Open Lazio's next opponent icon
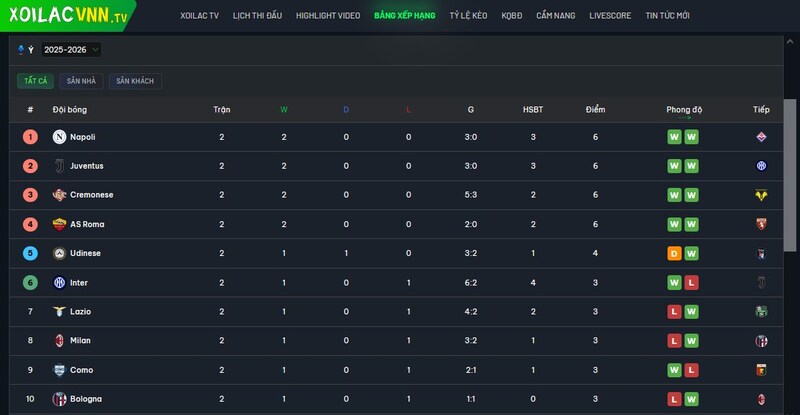The image size is (800, 415). tap(761, 311)
